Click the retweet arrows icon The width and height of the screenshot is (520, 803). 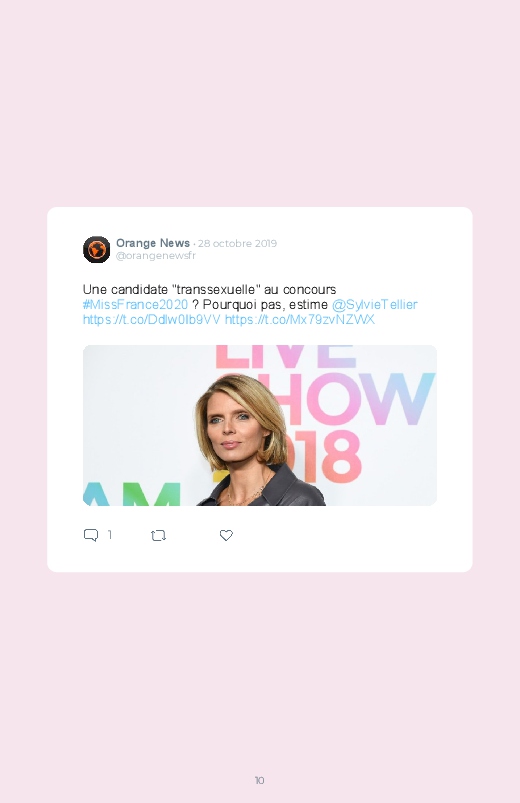[x=158, y=536]
